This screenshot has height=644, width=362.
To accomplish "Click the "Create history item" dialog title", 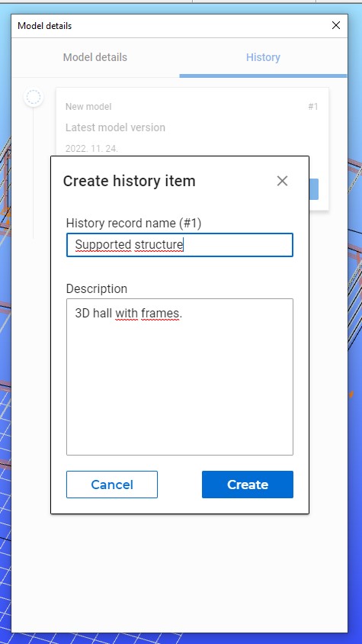I will point(130,181).
